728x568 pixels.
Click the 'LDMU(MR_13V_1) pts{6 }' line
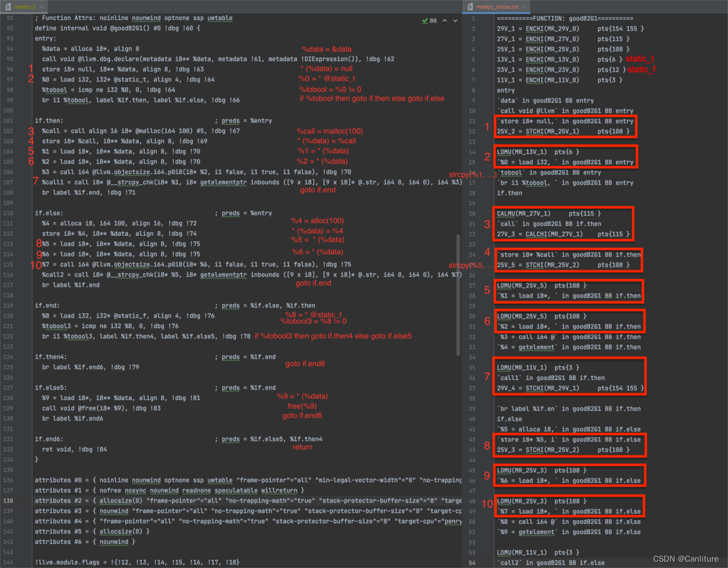pyautogui.click(x=538, y=152)
